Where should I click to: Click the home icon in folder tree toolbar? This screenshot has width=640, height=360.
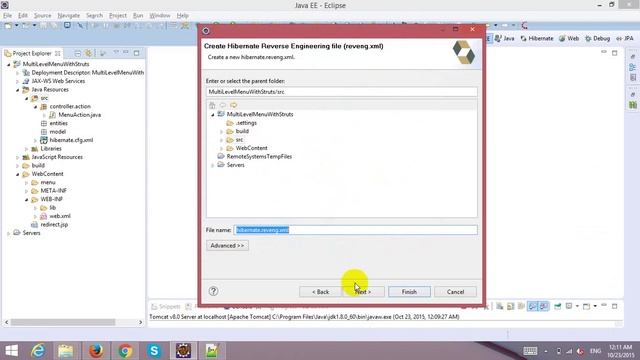click(x=212, y=105)
